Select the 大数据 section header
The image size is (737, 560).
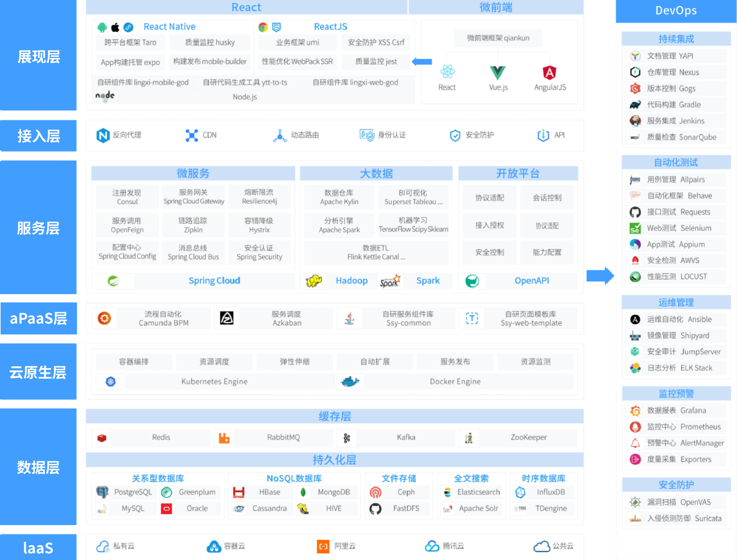376,173
